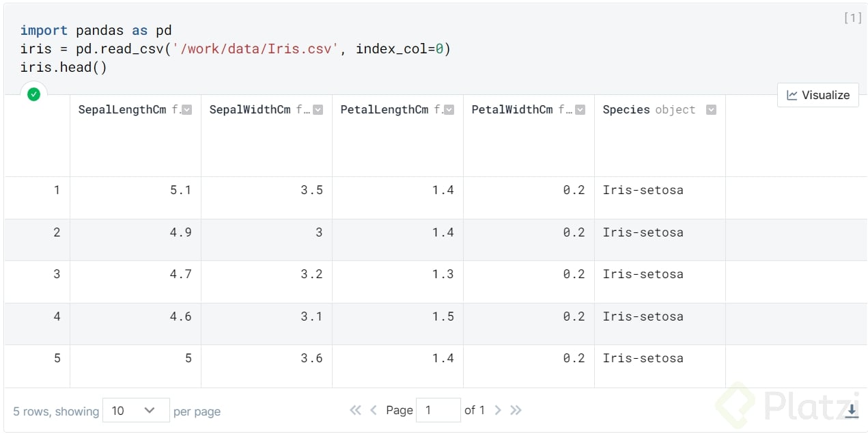This screenshot has height=434, width=868.
Task: Click the green cell execution success checkmark
Action: click(33, 94)
